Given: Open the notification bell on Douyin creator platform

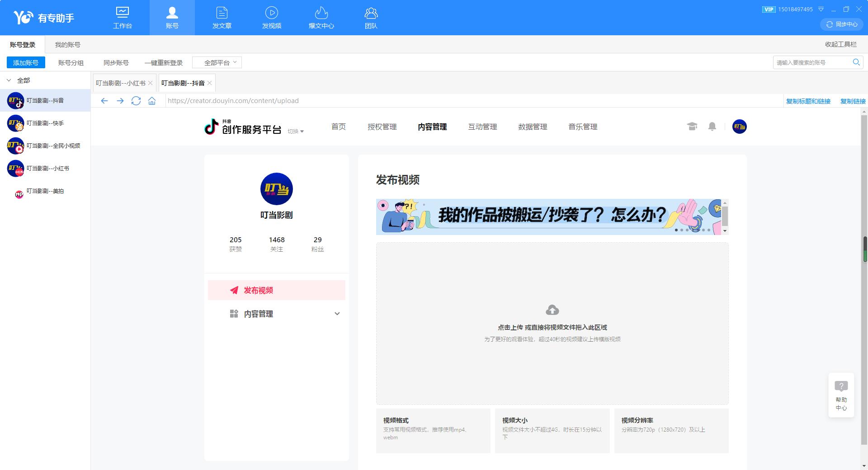Looking at the screenshot, I should point(712,127).
